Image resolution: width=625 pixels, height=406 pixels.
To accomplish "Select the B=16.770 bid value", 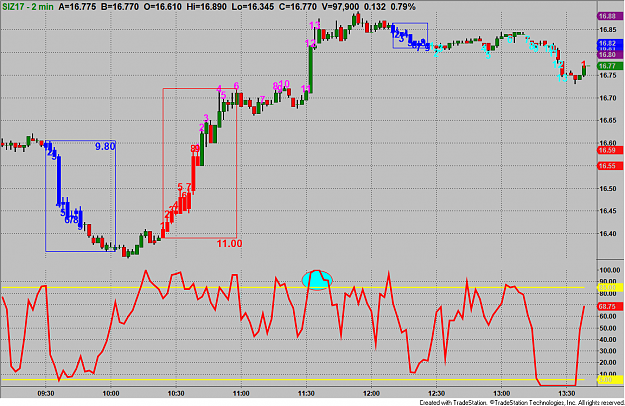I will tap(120, 7).
